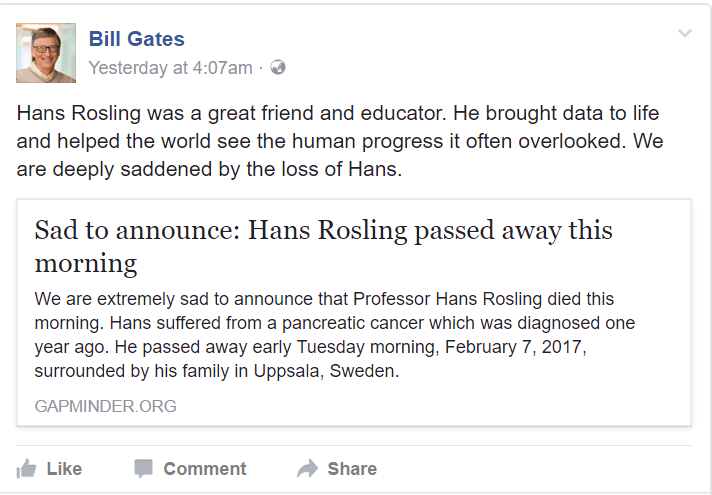This screenshot has width=712, height=495.
Task: Open the 'Yesterday at 4:07am' timestamp link
Action: pos(170,68)
